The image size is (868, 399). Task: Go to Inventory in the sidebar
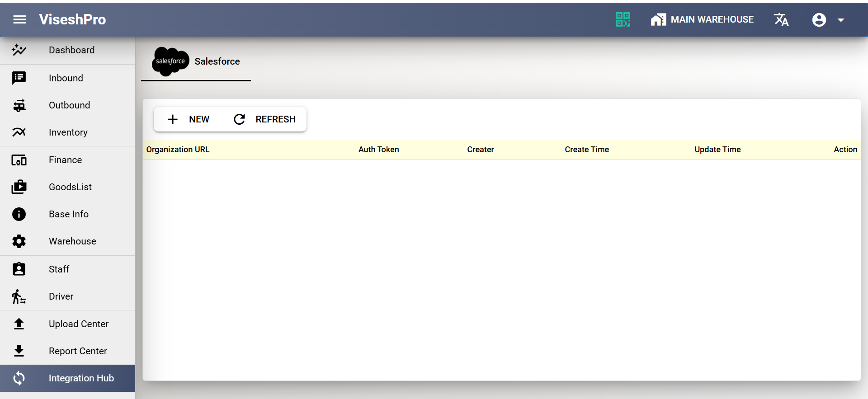coord(68,132)
